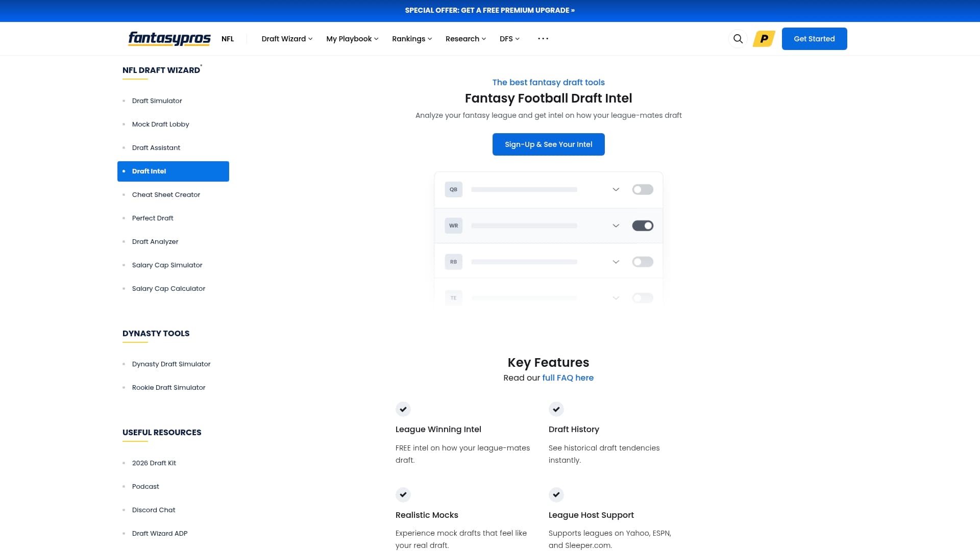
Task: Open the My Playbook dropdown menu
Action: [x=352, y=39]
